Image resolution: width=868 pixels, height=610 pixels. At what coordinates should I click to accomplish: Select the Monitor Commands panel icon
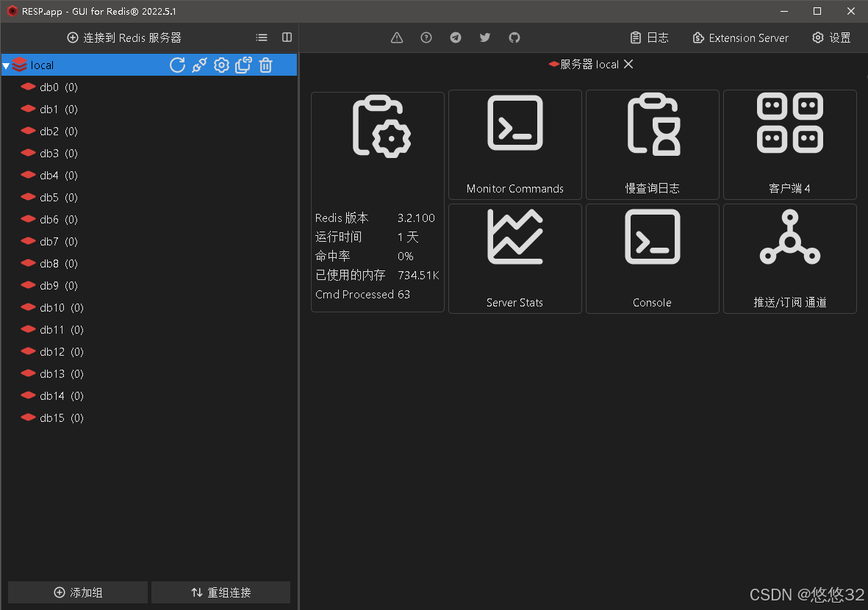(514, 123)
